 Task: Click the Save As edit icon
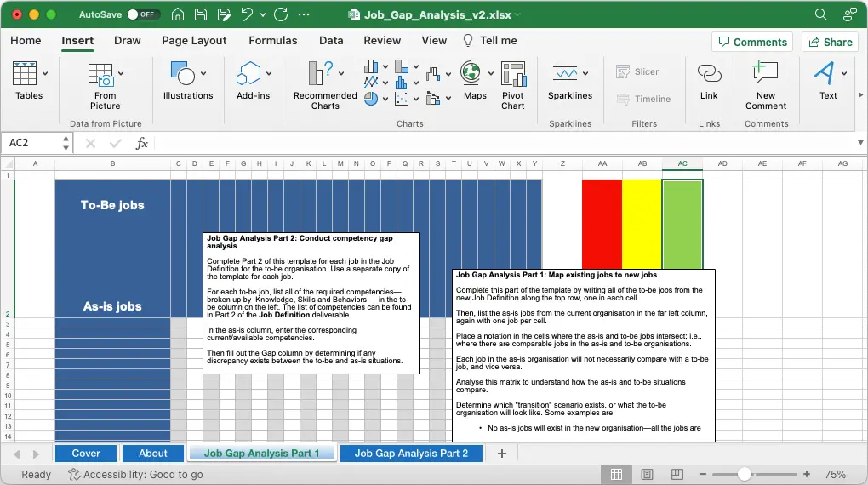coord(224,14)
